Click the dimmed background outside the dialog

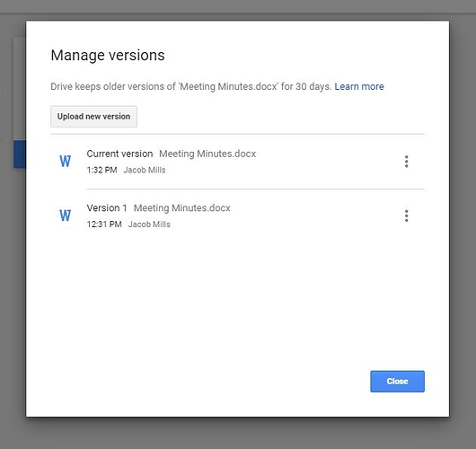click(x=238, y=433)
